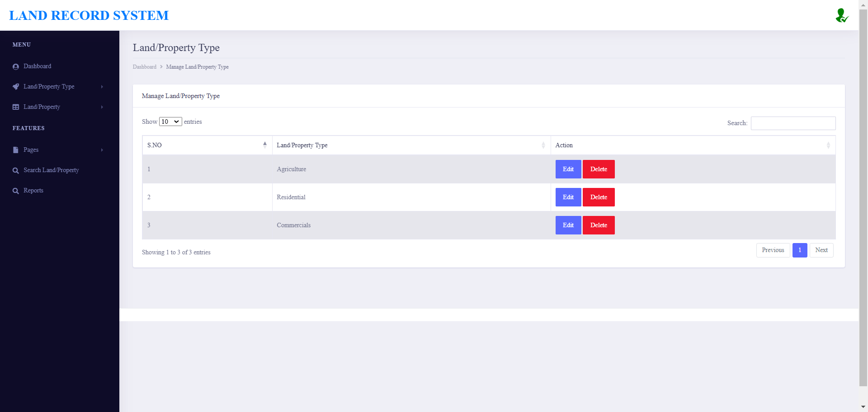Screen dimensions: 868x412
Task: Select Manage Land/Property Type in breadcrumb
Action: [x=197, y=67]
